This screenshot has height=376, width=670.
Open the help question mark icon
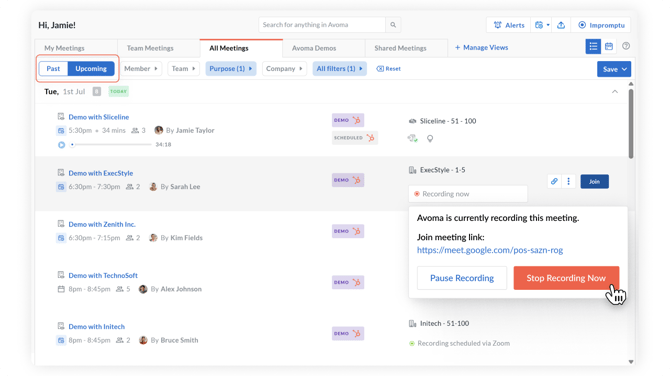626,46
